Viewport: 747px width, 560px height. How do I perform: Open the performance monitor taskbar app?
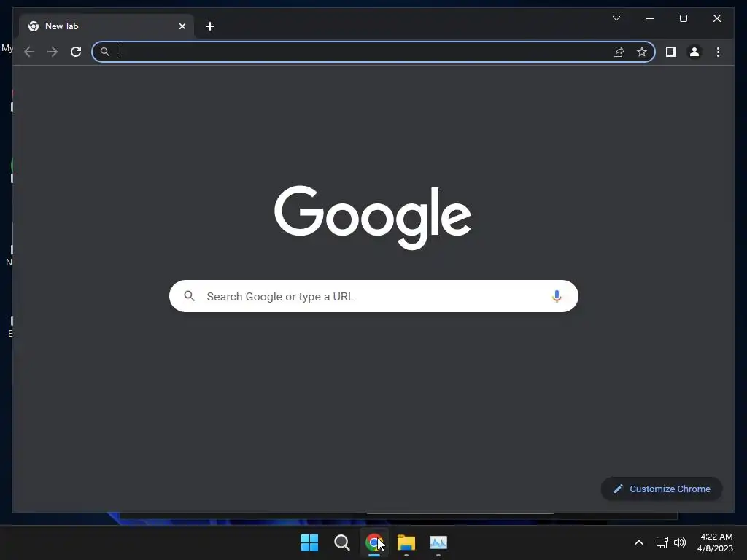tap(438, 542)
